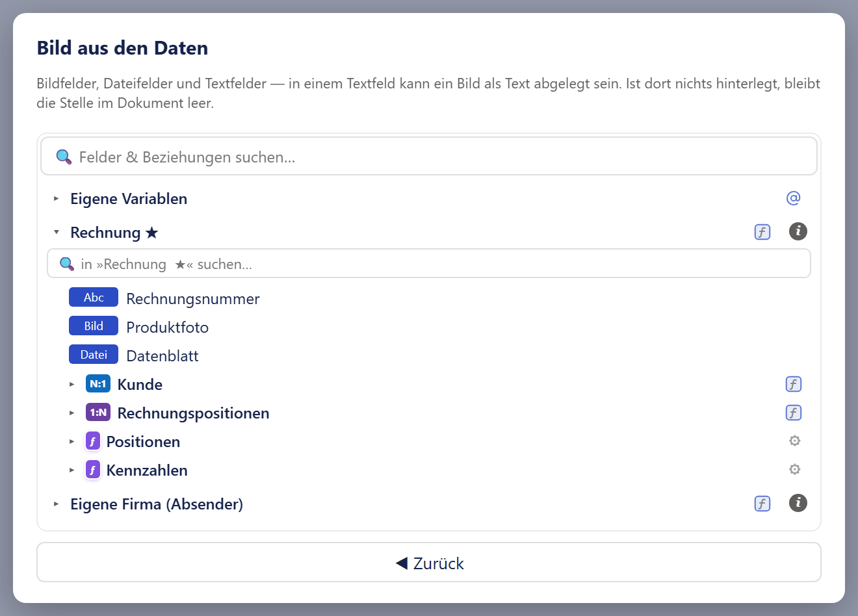This screenshot has width=858, height=616.
Task: Click the Datei type badge of Datenblatt
Action: tap(94, 355)
